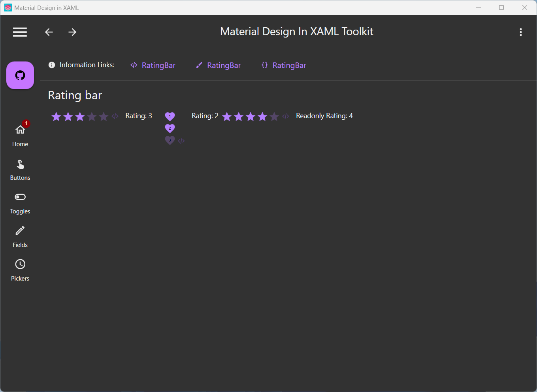This screenshot has width=537, height=392.
Task: Open the Toggles page in sidebar
Action: pos(20,204)
